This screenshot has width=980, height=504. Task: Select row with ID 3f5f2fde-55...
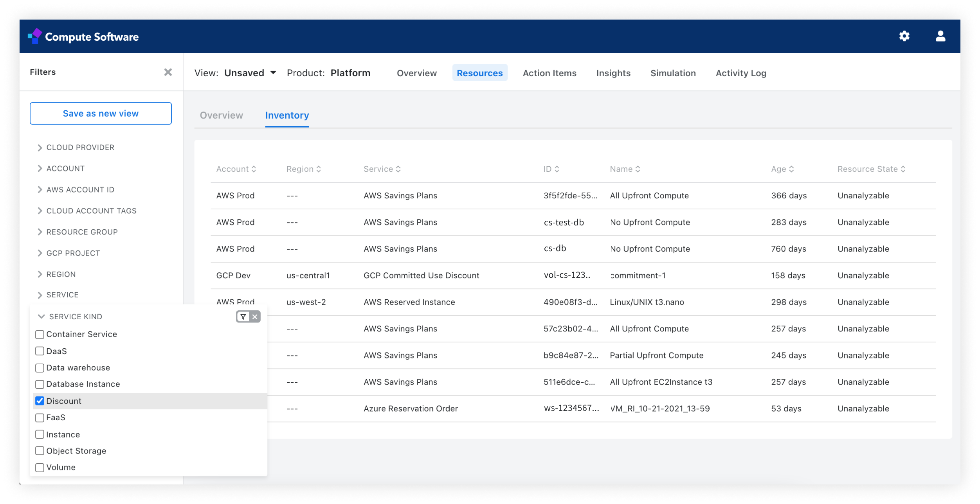pyautogui.click(x=573, y=196)
